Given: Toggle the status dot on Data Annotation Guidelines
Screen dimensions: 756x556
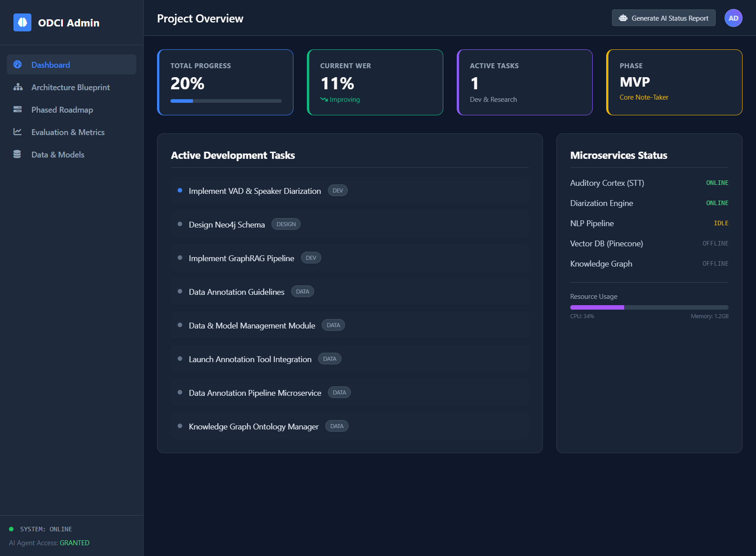Looking at the screenshot, I should coord(180,291).
